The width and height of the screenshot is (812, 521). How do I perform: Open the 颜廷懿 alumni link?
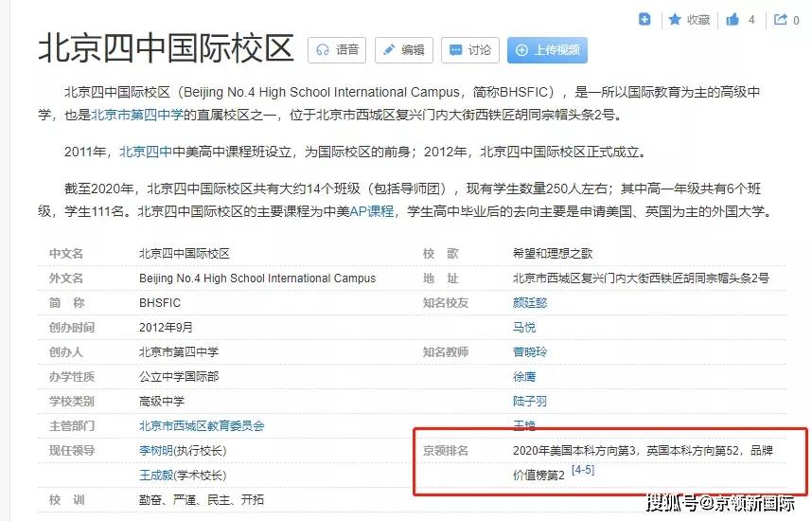530,303
